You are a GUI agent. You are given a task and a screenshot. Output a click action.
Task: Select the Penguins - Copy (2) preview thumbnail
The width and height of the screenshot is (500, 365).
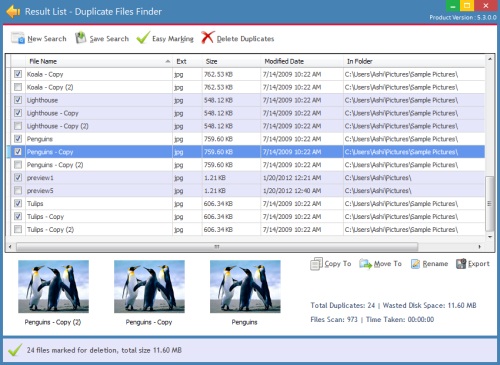[x=53, y=287]
